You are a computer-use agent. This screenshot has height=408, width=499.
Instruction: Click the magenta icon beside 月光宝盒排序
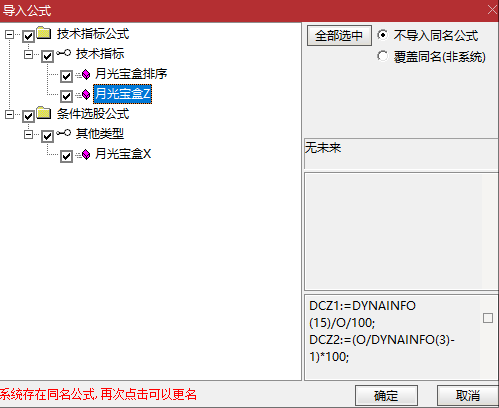pyautogui.click(x=86, y=74)
